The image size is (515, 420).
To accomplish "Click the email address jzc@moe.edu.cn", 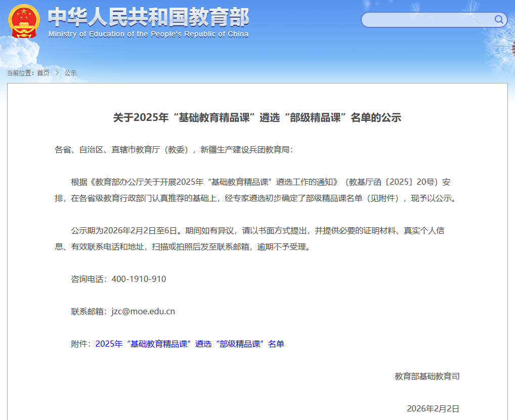I will click(143, 312).
